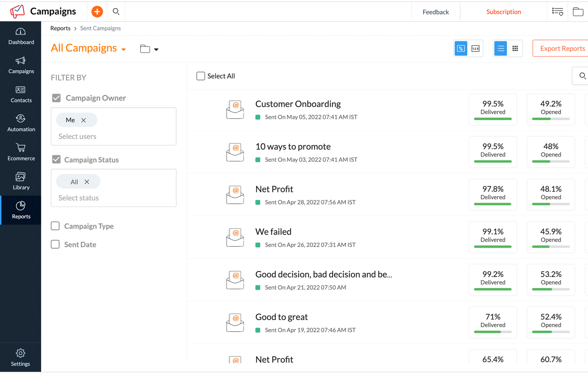Open the folder dropdown arrow
Viewport: 588px width, 374px height.
coord(156,49)
